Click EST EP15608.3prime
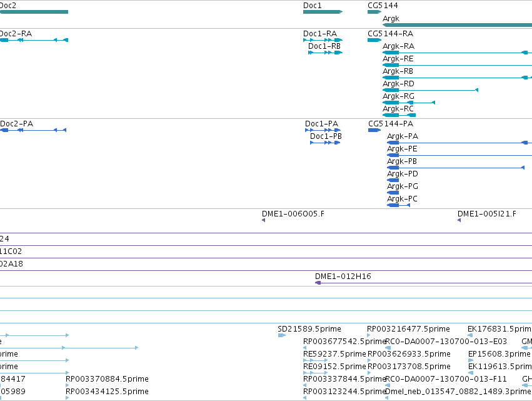532x401 pixels. [471, 360]
